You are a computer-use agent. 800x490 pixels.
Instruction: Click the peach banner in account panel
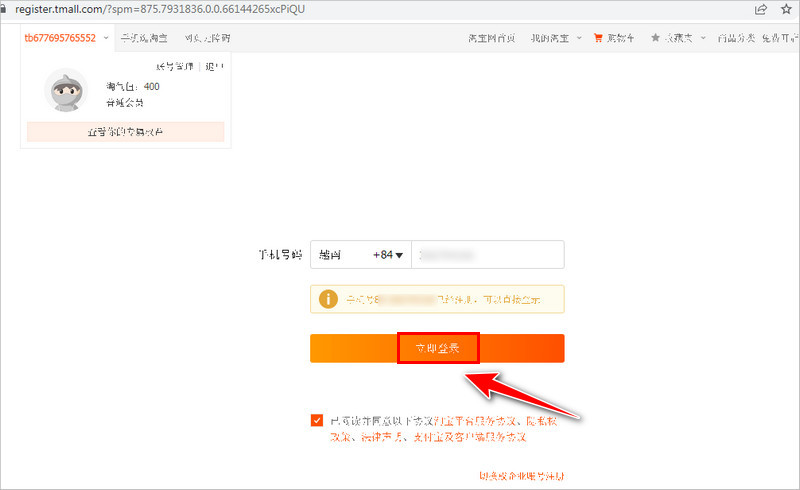125,132
